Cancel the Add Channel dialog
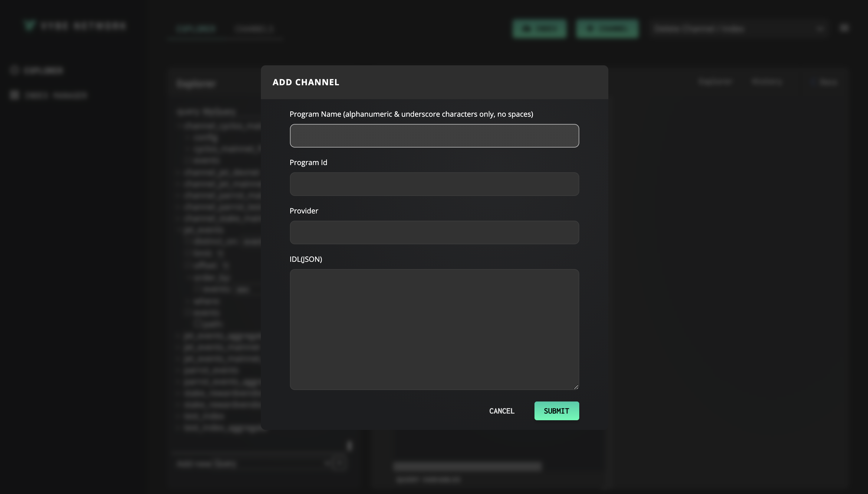Screen dimensions: 868x494 click(501, 411)
